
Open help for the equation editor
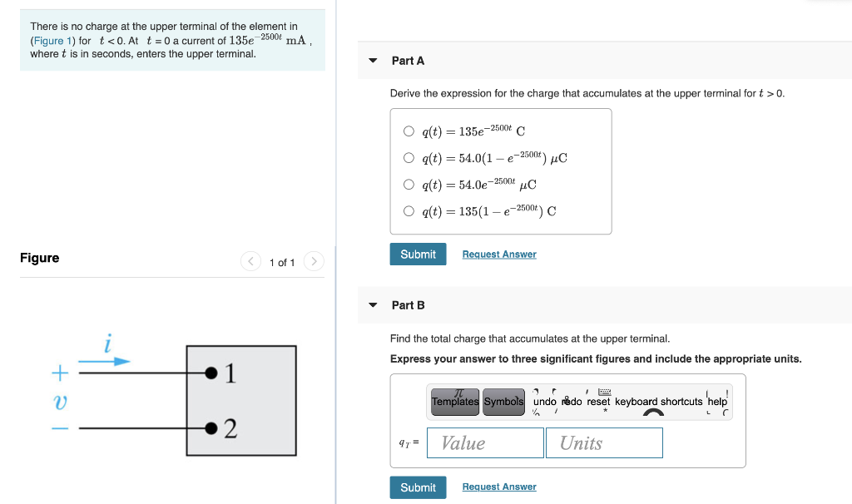tap(716, 400)
